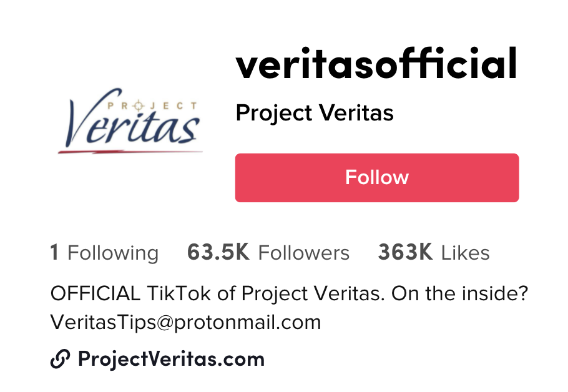Open the Following list label
This screenshot has width=568, height=392.
pyautogui.click(x=113, y=253)
